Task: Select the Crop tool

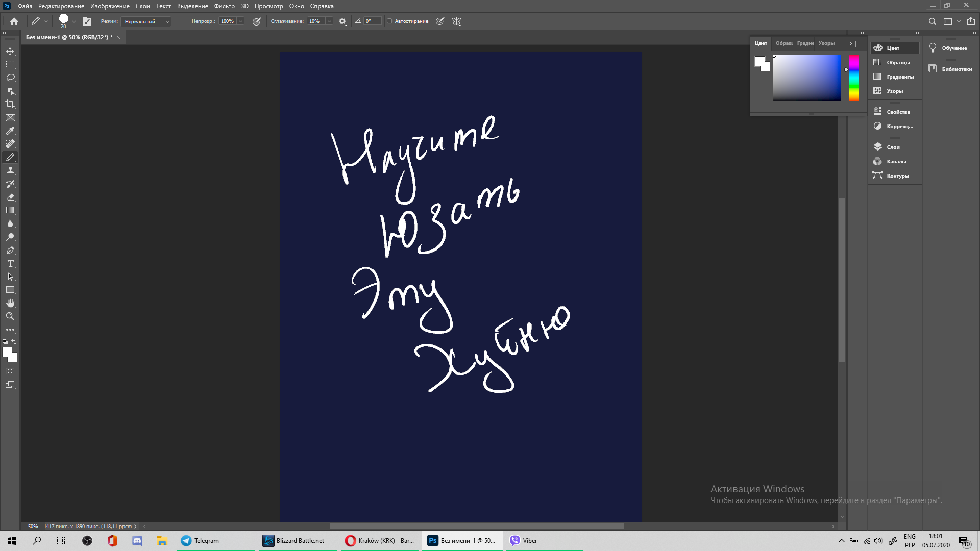Action: (10, 104)
